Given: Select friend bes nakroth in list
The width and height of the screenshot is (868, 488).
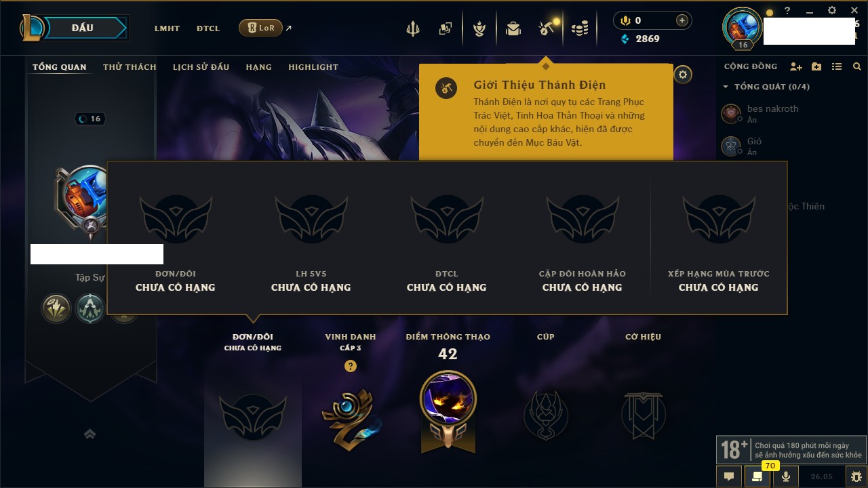Looking at the screenshot, I should (x=773, y=113).
